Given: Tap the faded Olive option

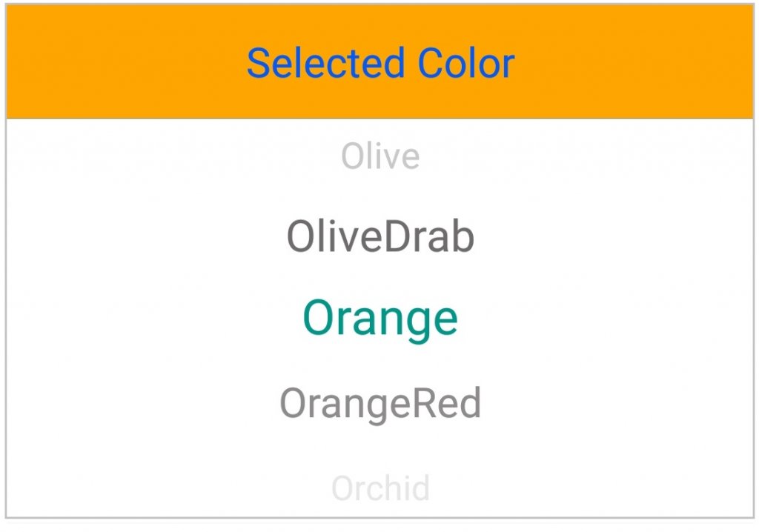Looking at the screenshot, I should click(x=380, y=157).
